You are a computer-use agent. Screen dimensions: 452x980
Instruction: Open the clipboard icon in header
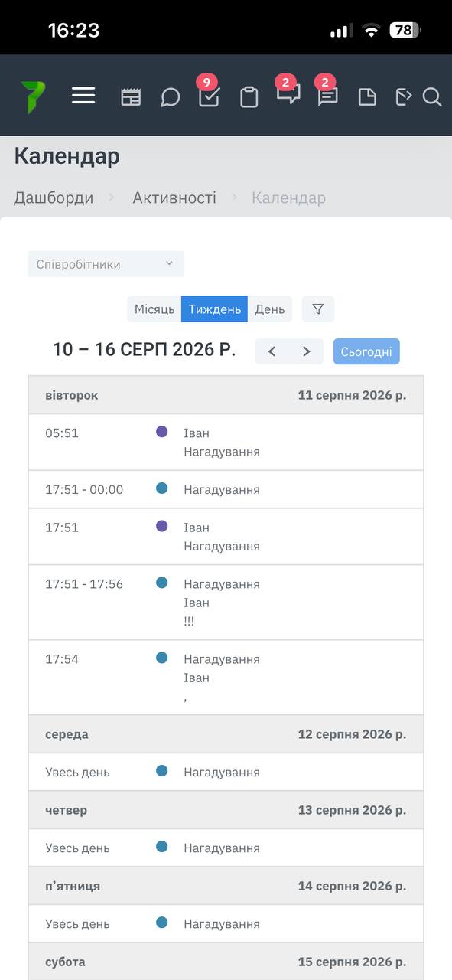coord(249,97)
